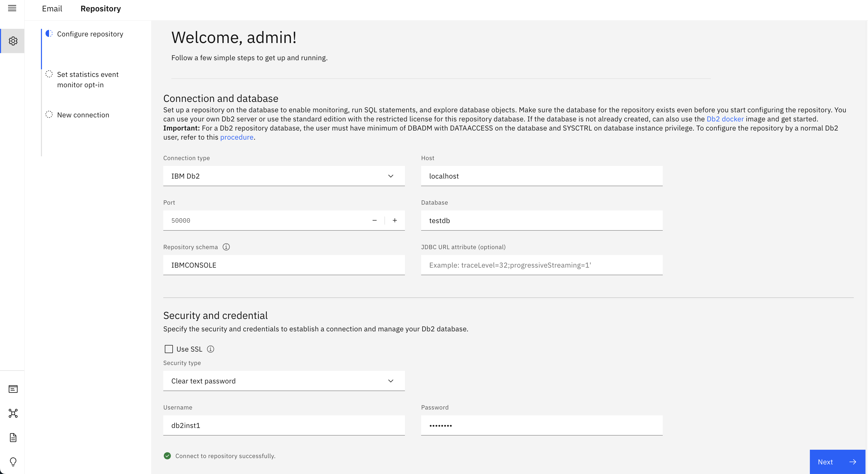Select the Set statistics event monitor step
868x474 pixels.
click(x=88, y=80)
